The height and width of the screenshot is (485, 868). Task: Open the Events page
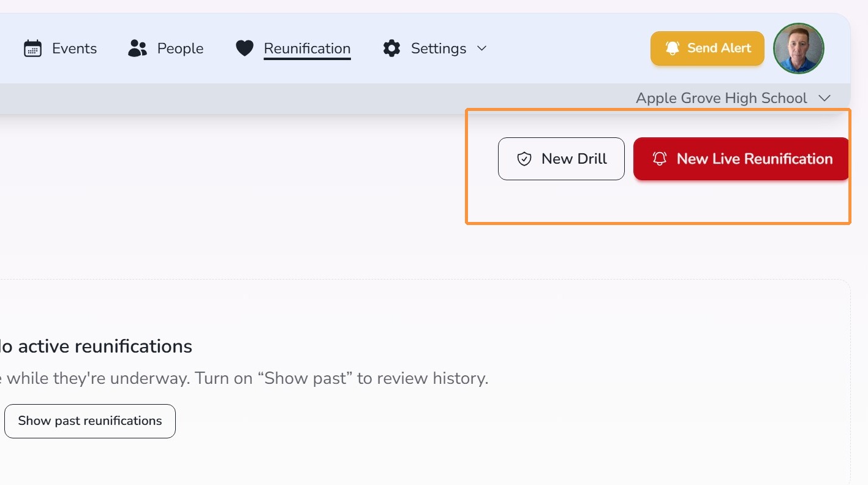point(60,48)
